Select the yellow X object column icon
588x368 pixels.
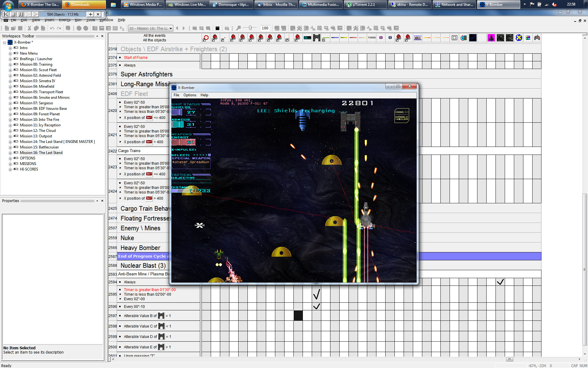(x=519, y=38)
